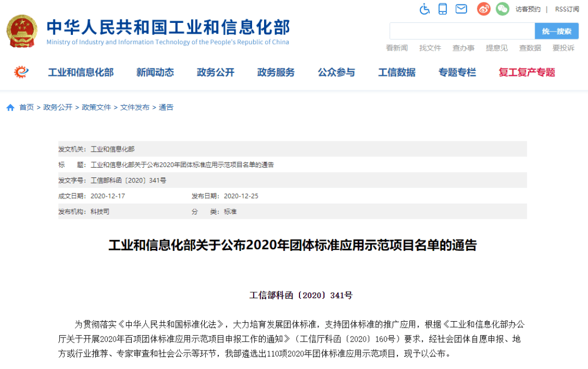Select 要投诉 search shortcut
588x369 pixels.
pyautogui.click(x=563, y=48)
